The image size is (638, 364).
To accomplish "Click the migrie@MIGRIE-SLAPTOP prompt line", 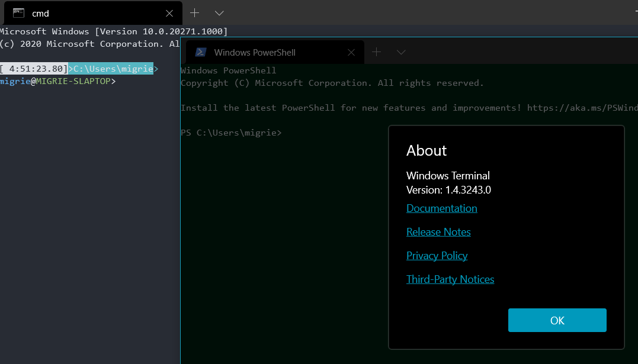I will [58, 81].
